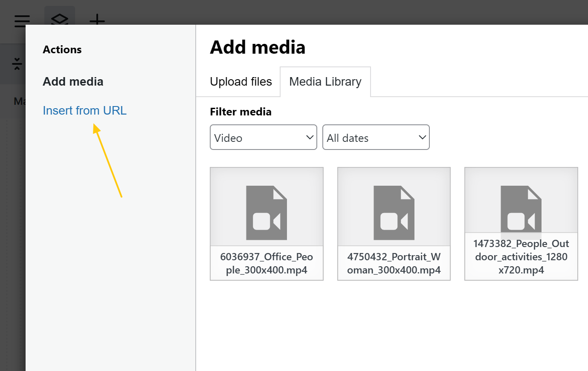This screenshot has height=371, width=588.
Task: Choose Add media in the Actions sidebar
Action: click(73, 82)
